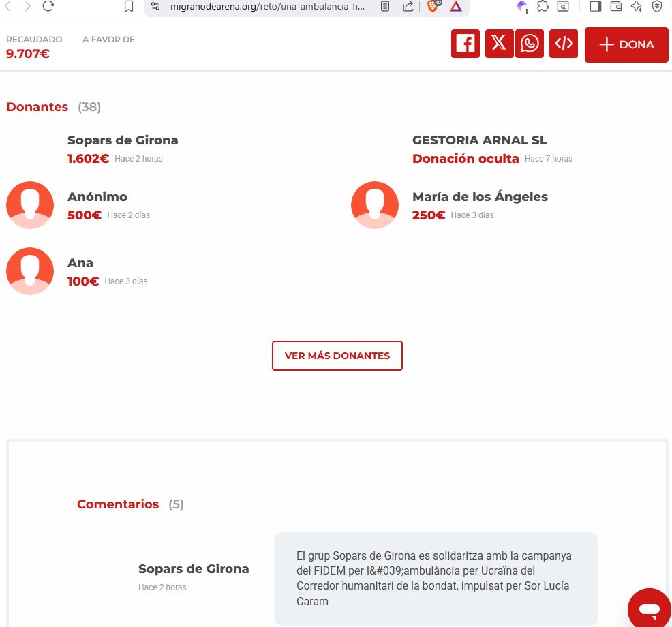Open the chat bubble widget

(x=649, y=608)
